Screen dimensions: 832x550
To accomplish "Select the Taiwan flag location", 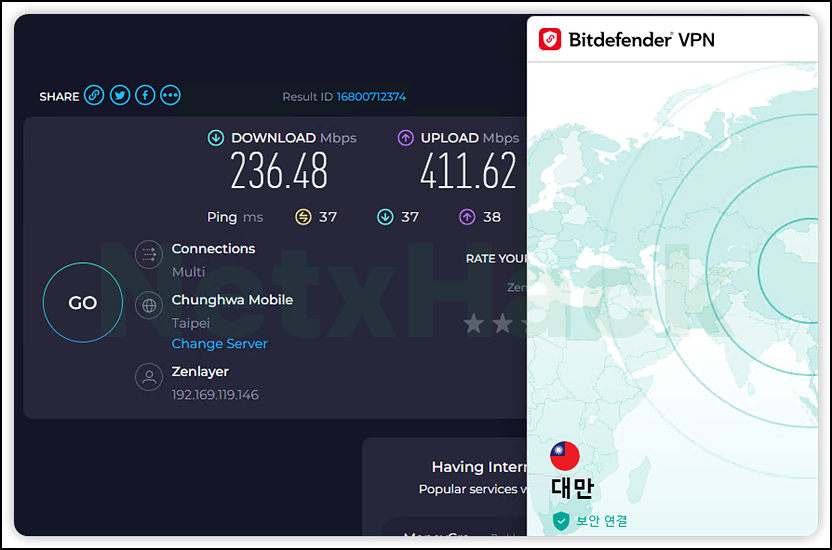I will click(565, 456).
